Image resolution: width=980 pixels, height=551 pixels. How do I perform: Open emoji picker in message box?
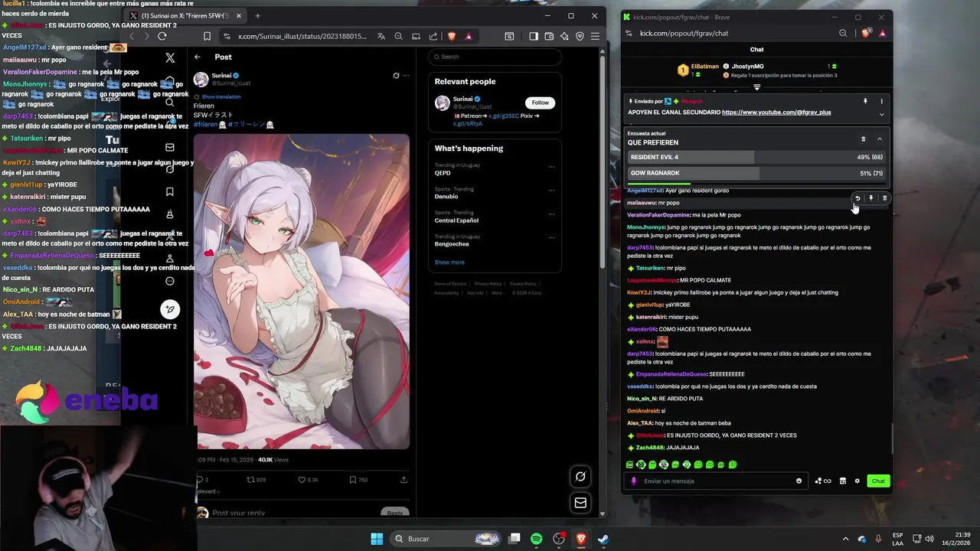tap(799, 481)
